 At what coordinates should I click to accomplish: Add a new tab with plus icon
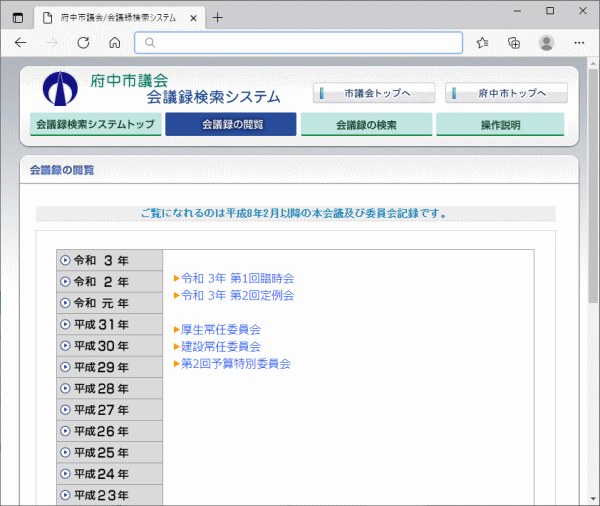tap(217, 18)
